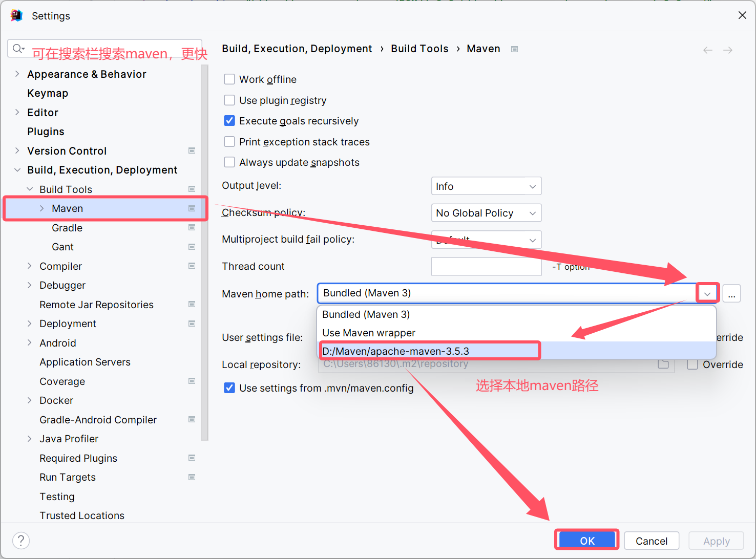The width and height of the screenshot is (756, 559).
Task: Open help with the question mark button
Action: click(x=21, y=541)
